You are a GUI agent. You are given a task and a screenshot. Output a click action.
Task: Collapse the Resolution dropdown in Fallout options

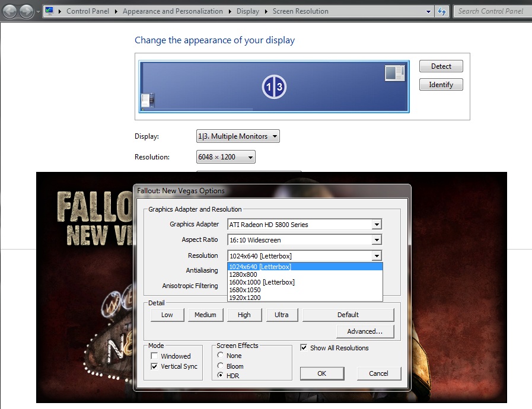click(x=377, y=255)
